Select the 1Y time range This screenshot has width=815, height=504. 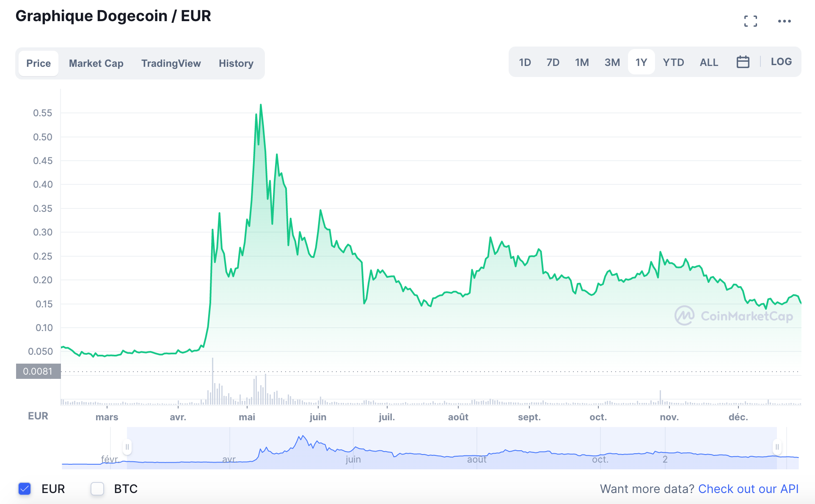click(641, 62)
